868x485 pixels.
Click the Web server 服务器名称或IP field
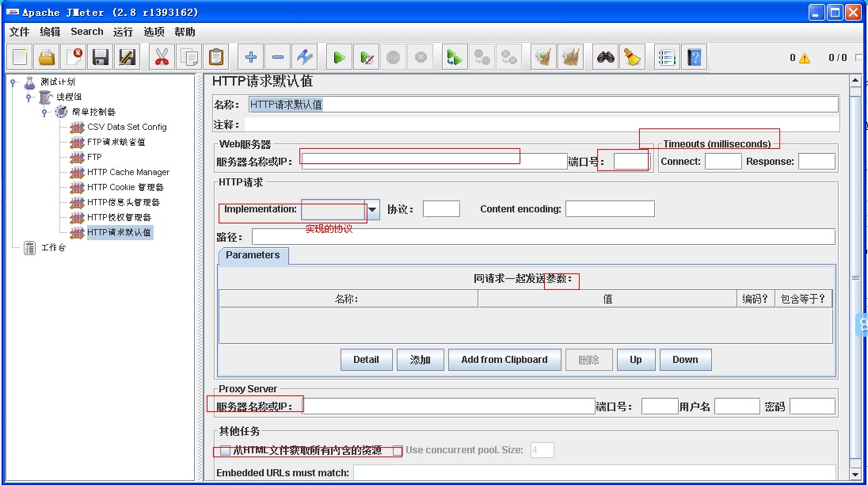(435, 162)
